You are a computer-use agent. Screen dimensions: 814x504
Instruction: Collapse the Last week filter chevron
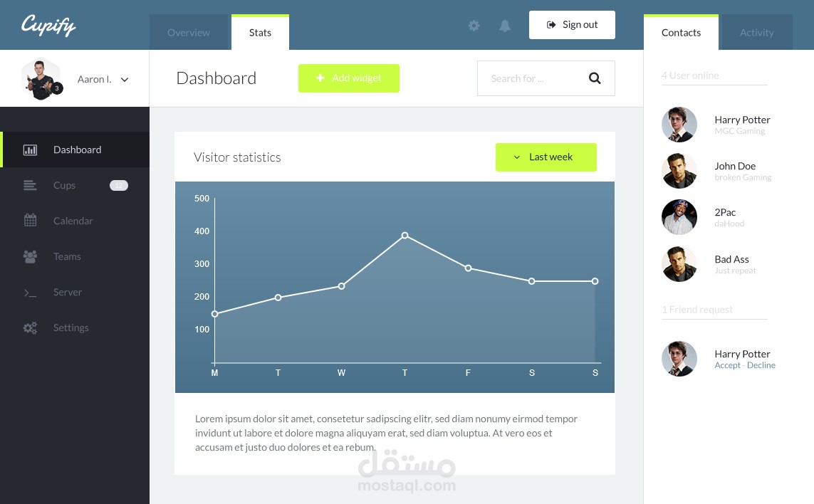(x=516, y=157)
